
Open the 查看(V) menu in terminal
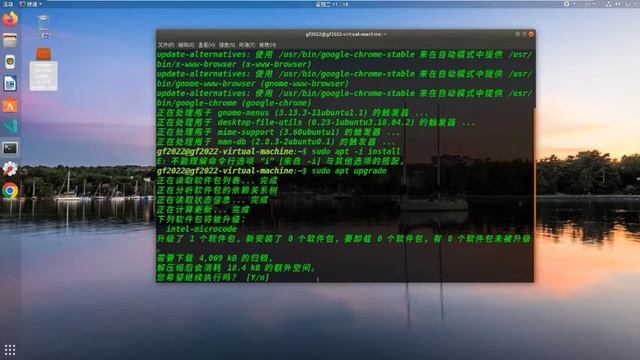(207, 45)
